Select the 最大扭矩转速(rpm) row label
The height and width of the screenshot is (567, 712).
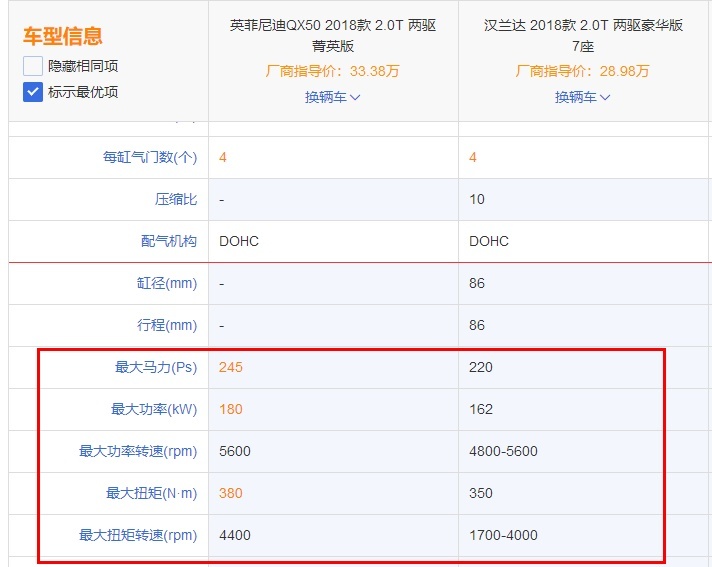point(138,535)
